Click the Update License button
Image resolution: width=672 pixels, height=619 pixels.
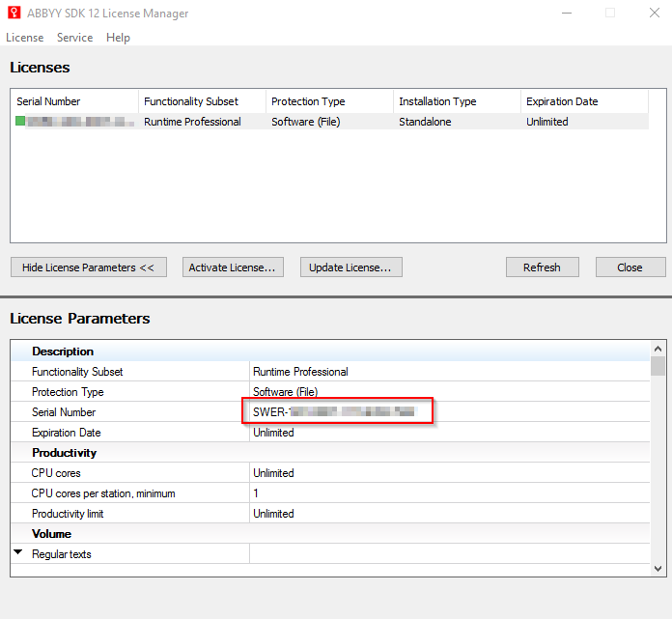pyautogui.click(x=350, y=267)
